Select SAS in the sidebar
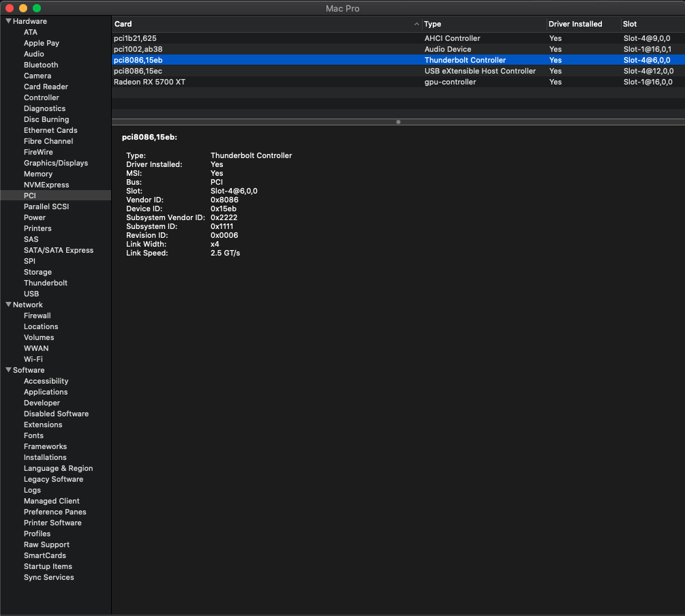 click(x=31, y=239)
